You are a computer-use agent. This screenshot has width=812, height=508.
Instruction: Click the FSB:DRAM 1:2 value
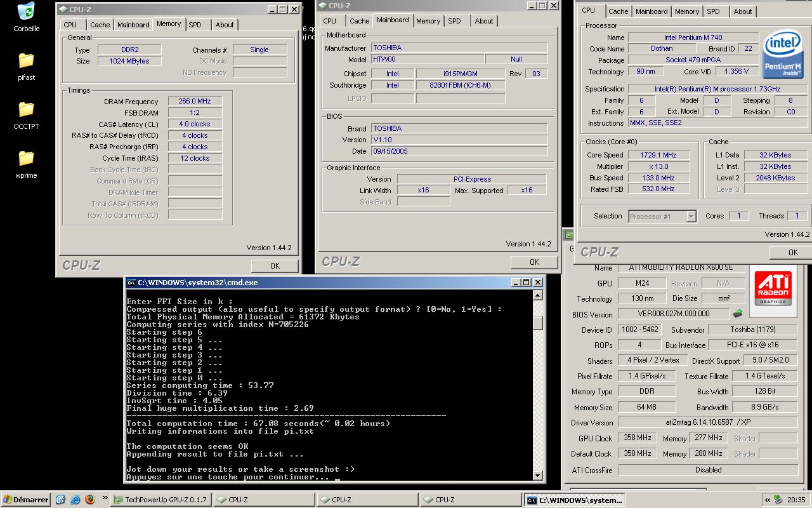point(195,112)
